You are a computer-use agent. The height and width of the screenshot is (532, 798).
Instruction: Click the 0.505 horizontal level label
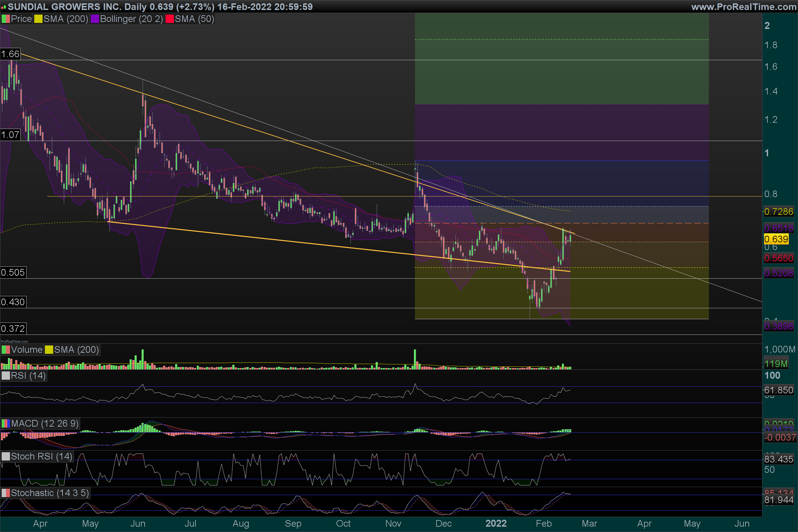[x=13, y=272]
